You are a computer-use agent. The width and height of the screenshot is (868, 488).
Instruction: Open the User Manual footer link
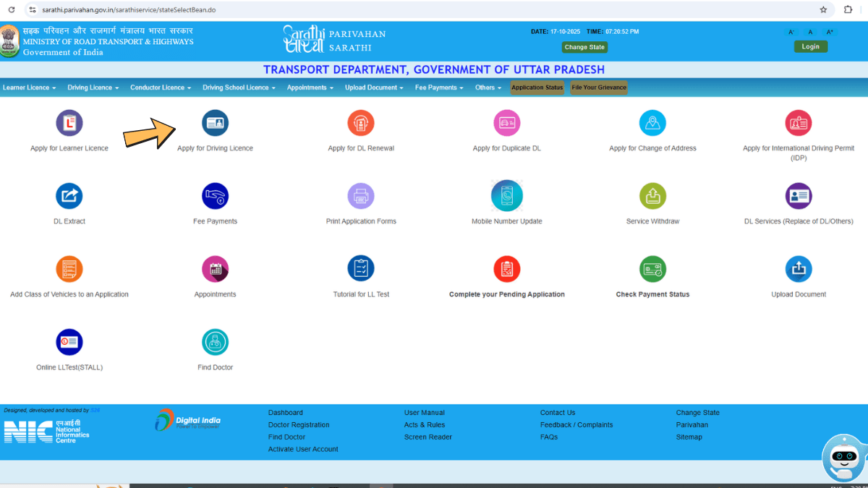[424, 413]
